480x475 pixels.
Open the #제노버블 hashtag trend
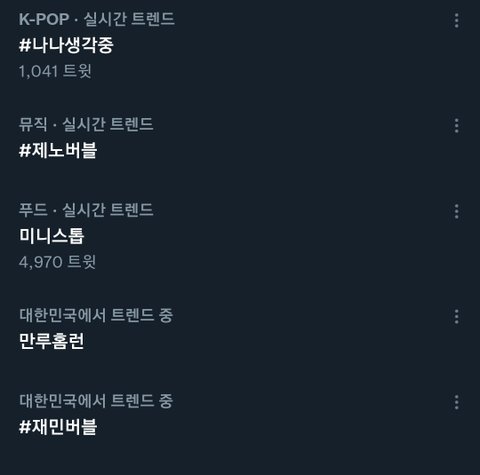click(x=58, y=150)
